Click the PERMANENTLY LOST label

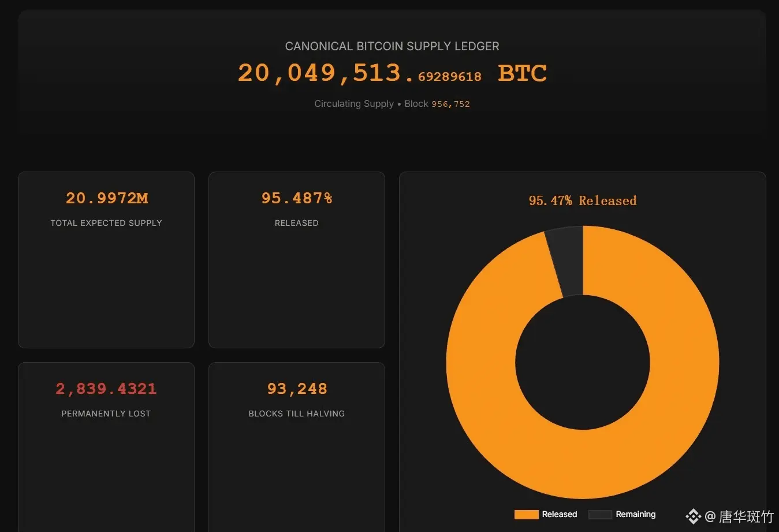[x=106, y=414]
